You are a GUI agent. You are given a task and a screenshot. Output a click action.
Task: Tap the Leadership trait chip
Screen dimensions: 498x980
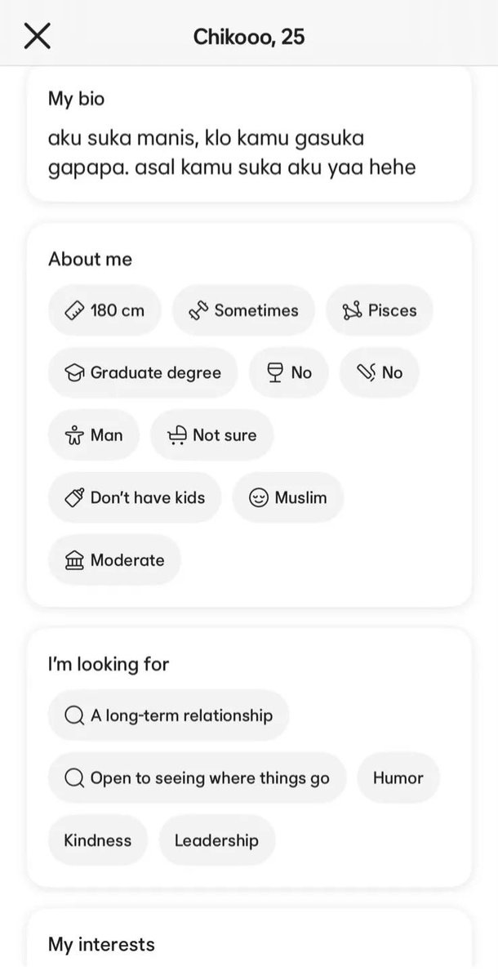point(217,840)
